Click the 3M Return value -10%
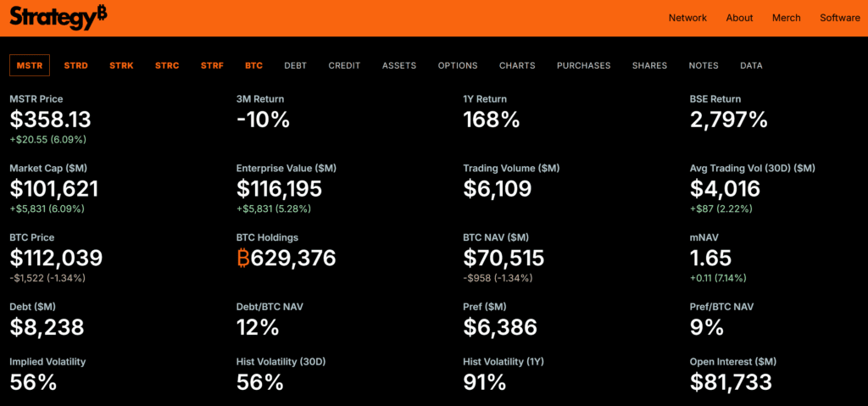The image size is (868, 406). pos(263,120)
